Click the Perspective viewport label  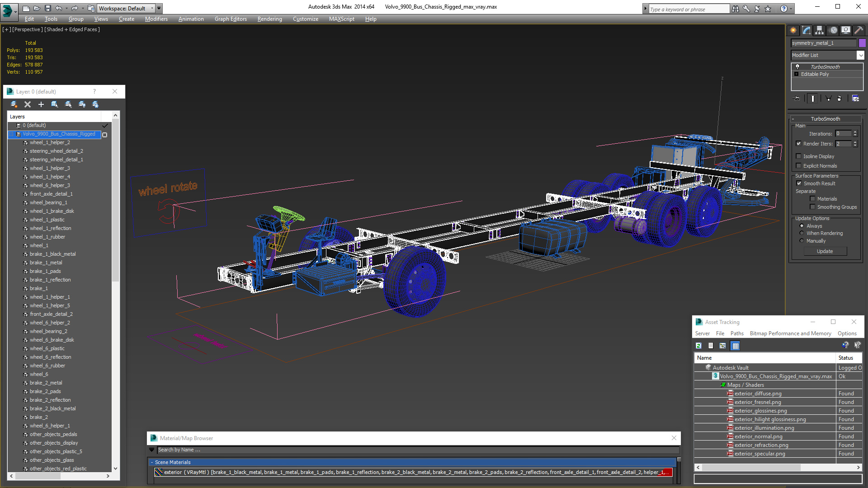click(28, 29)
